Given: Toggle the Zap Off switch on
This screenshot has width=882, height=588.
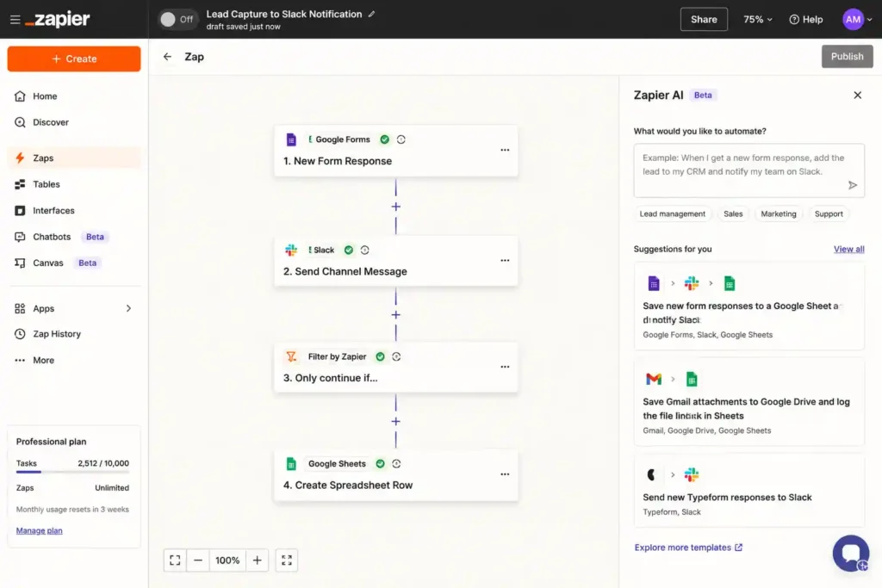Looking at the screenshot, I should [x=177, y=19].
